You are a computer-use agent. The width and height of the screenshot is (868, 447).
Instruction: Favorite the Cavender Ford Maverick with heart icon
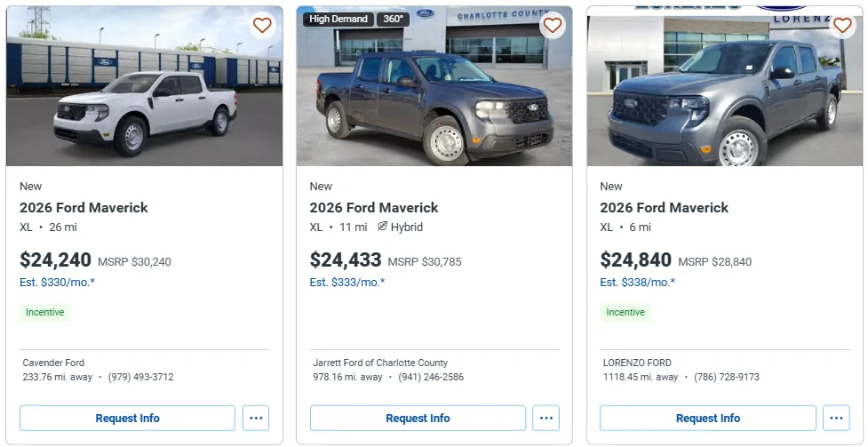tap(262, 26)
